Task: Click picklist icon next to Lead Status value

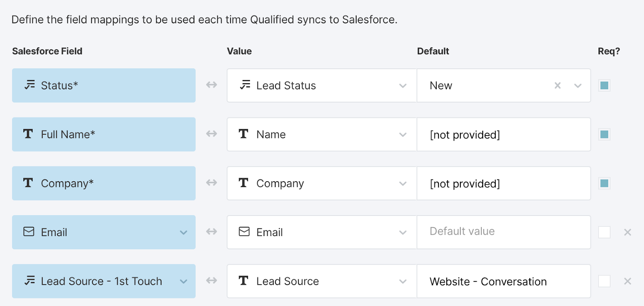Action: point(245,85)
